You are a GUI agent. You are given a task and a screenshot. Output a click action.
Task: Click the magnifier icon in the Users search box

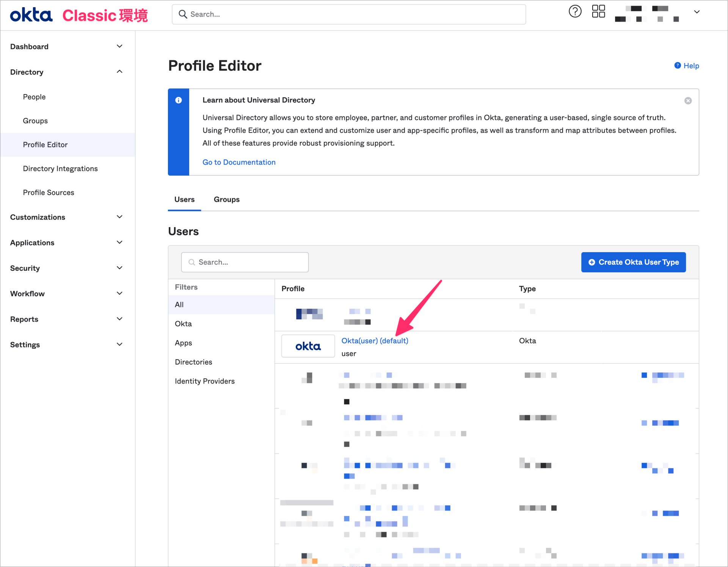(191, 262)
